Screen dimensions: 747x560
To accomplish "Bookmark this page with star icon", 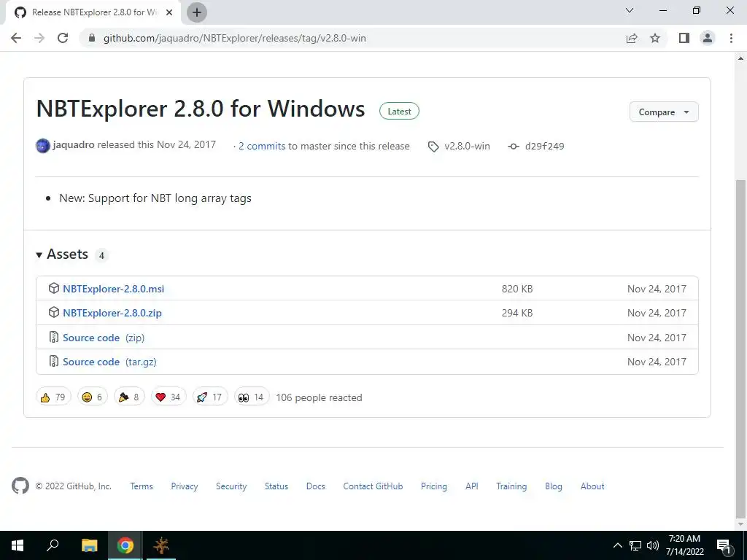I will [x=655, y=38].
